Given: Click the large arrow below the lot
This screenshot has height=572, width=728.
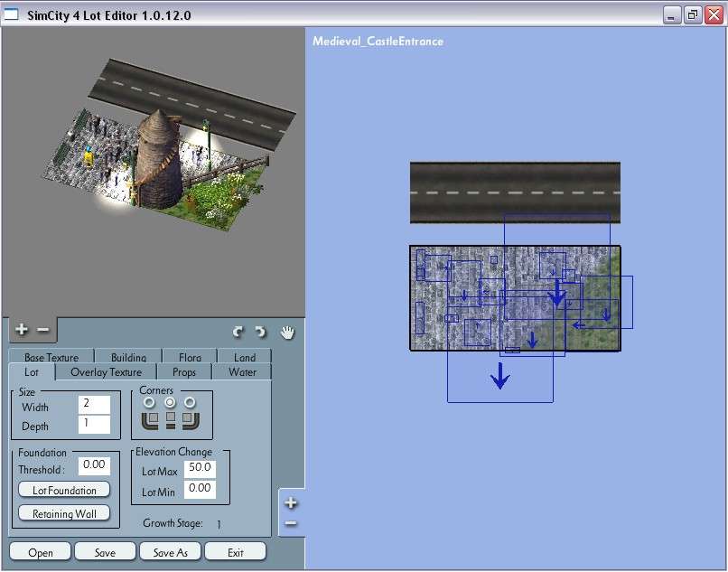Looking at the screenshot, I should click(500, 376).
